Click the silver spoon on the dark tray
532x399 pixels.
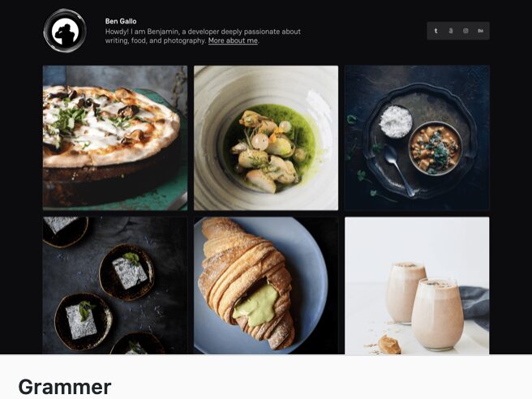click(x=399, y=169)
